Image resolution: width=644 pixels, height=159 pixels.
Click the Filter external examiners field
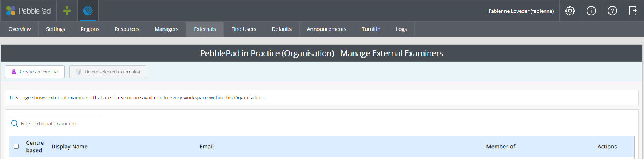55,123
